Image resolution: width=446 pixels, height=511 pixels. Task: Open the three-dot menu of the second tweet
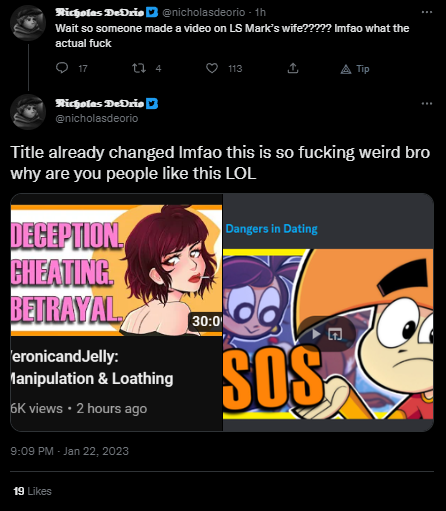(x=427, y=103)
